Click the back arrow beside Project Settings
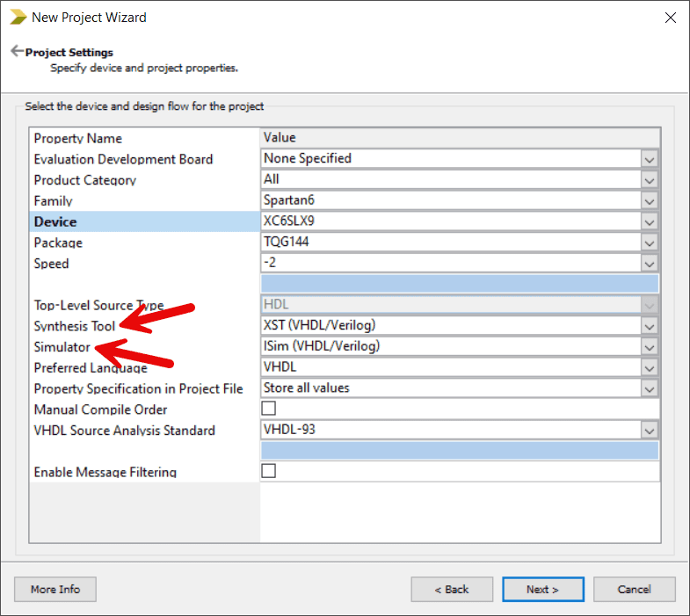 (x=16, y=52)
